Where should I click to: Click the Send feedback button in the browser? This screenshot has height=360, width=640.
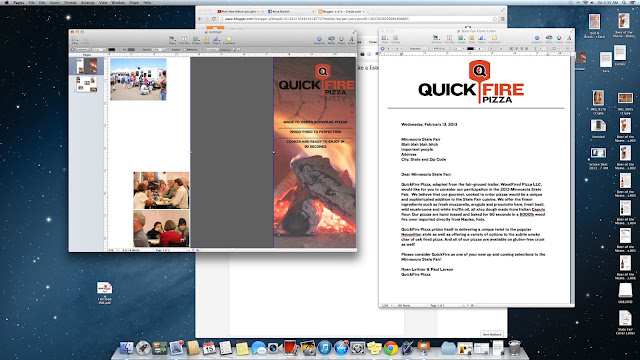point(491,334)
